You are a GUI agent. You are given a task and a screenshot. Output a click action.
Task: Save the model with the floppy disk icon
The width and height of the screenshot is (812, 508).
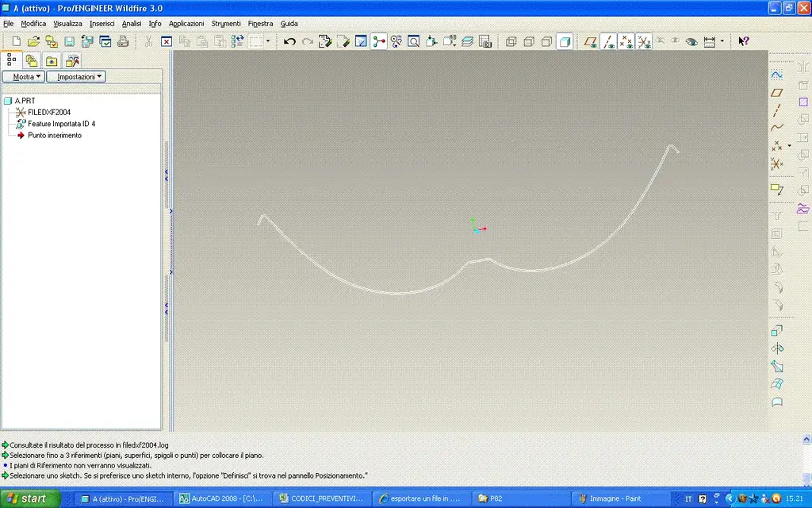(x=69, y=41)
